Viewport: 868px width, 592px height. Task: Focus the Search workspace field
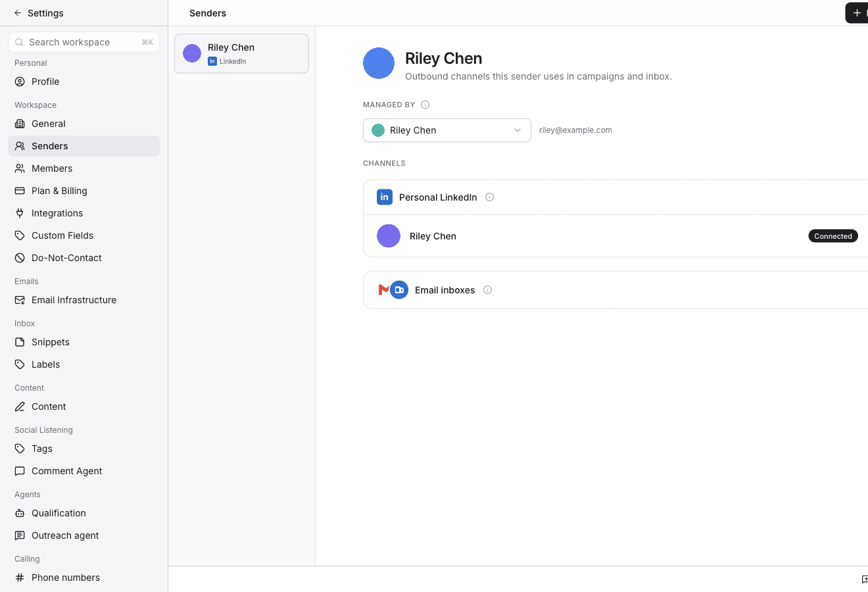point(84,42)
